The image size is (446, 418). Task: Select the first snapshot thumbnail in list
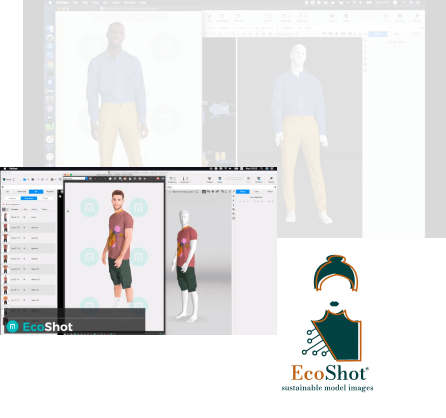pyautogui.click(x=5, y=217)
